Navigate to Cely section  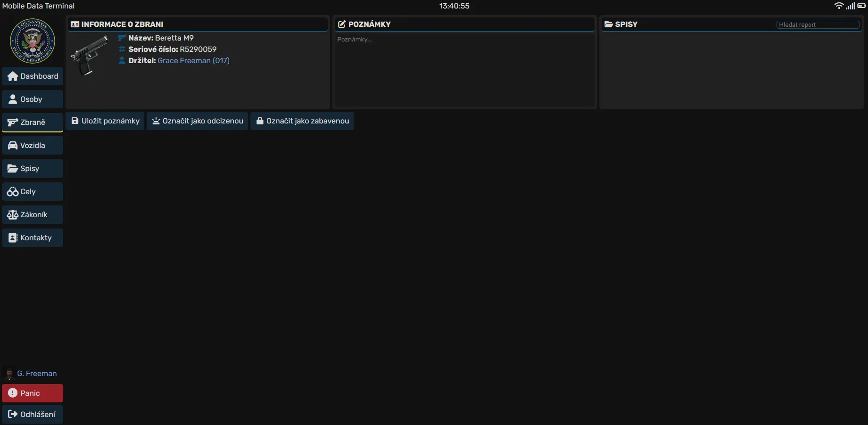point(33,192)
